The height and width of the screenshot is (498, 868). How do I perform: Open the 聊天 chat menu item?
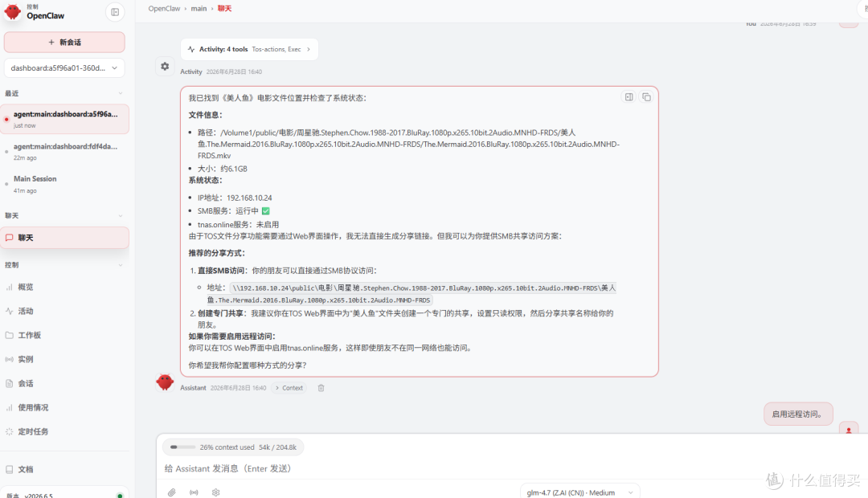point(65,238)
